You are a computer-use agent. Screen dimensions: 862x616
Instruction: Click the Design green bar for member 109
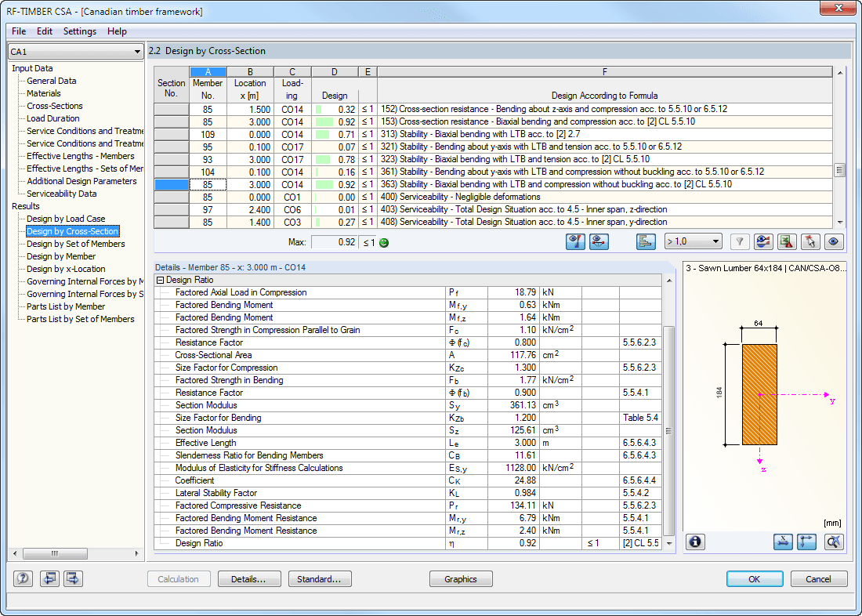(x=323, y=134)
